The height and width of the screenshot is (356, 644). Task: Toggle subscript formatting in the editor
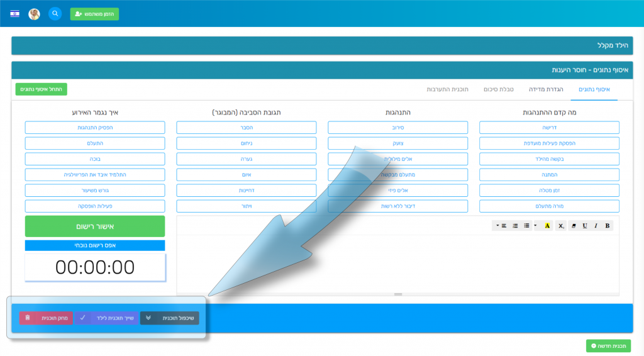pyautogui.click(x=560, y=226)
